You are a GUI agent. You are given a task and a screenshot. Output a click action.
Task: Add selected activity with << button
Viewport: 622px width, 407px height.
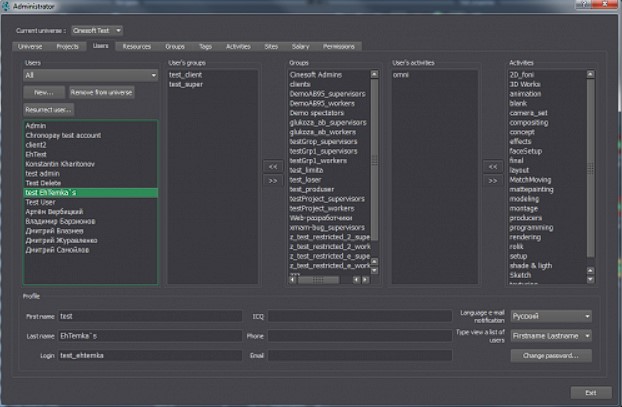click(x=493, y=167)
